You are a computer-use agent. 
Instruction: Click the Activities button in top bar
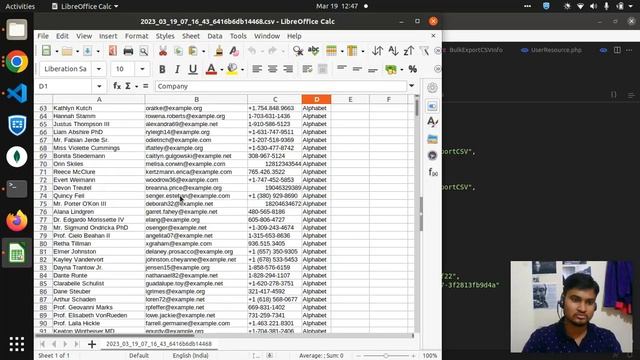[20, 6]
